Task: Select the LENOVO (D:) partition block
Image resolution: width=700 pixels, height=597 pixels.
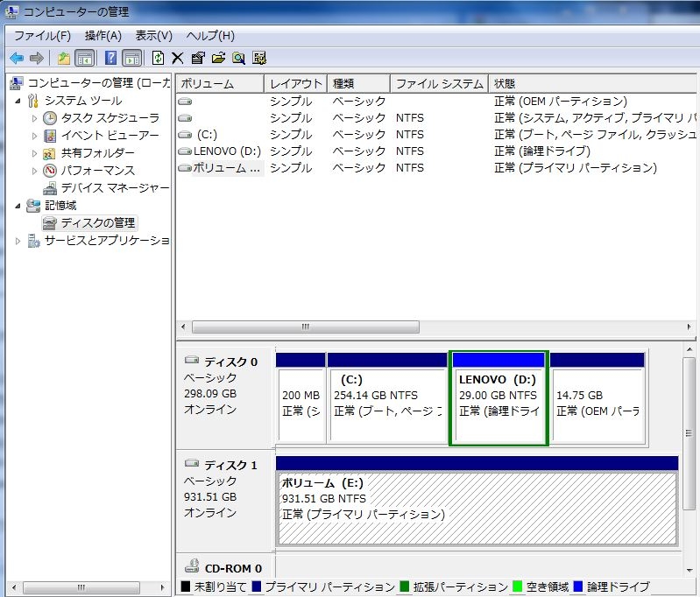Action: 498,398
